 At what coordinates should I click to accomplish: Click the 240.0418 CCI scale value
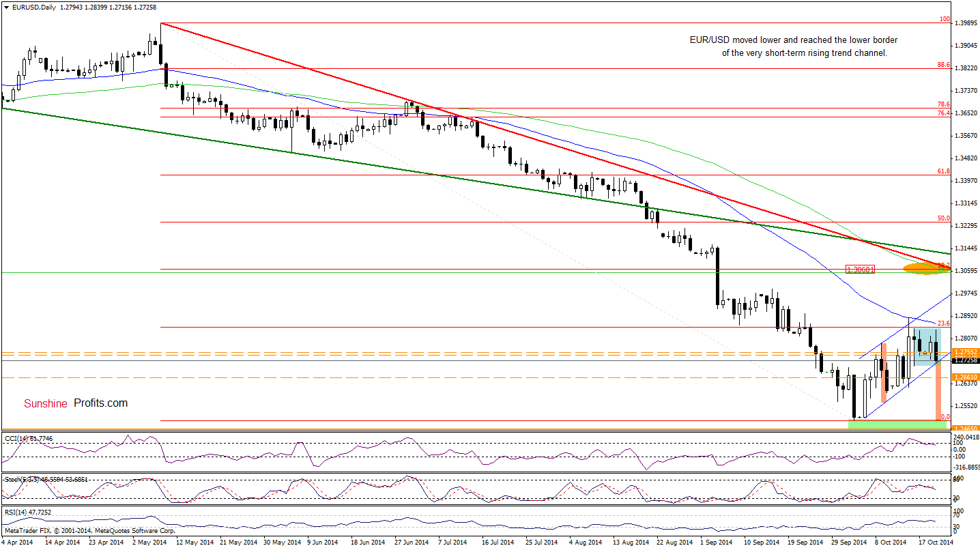click(x=966, y=437)
